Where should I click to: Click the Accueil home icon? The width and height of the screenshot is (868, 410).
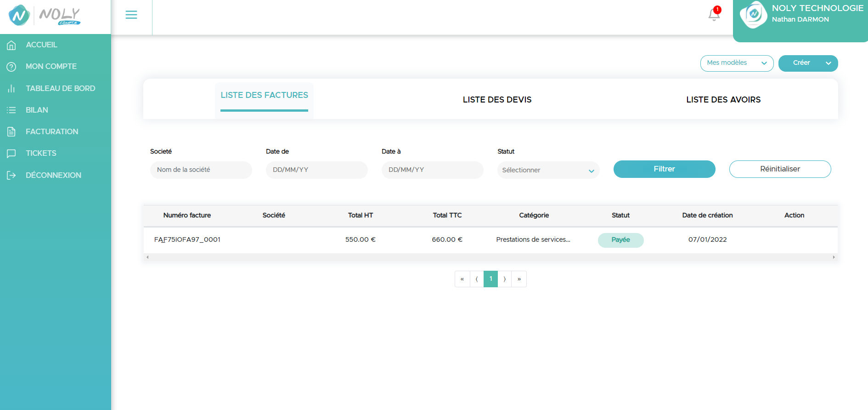[11, 45]
